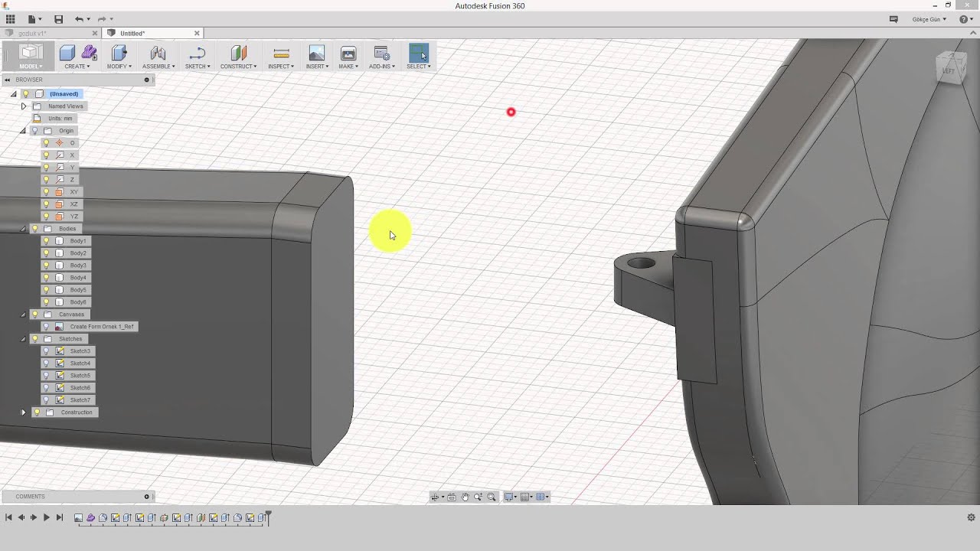Open the CREATE menu
Viewport: 980px width, 551px height.
point(77,67)
